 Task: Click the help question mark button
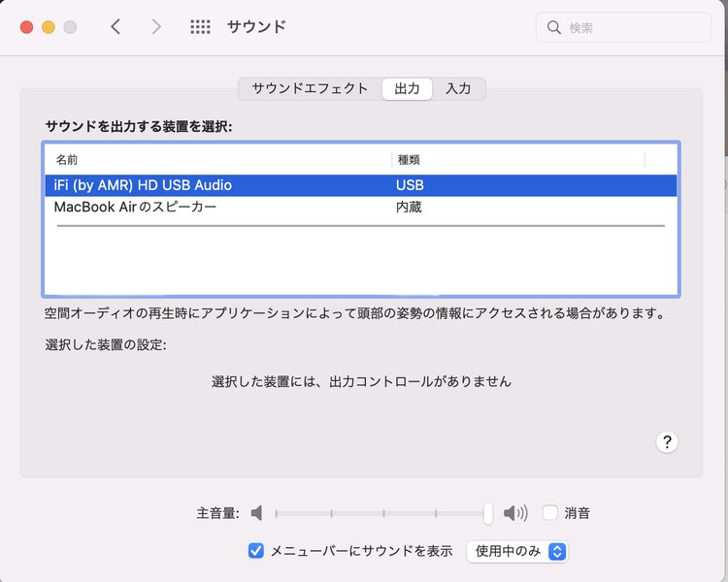[x=666, y=442]
